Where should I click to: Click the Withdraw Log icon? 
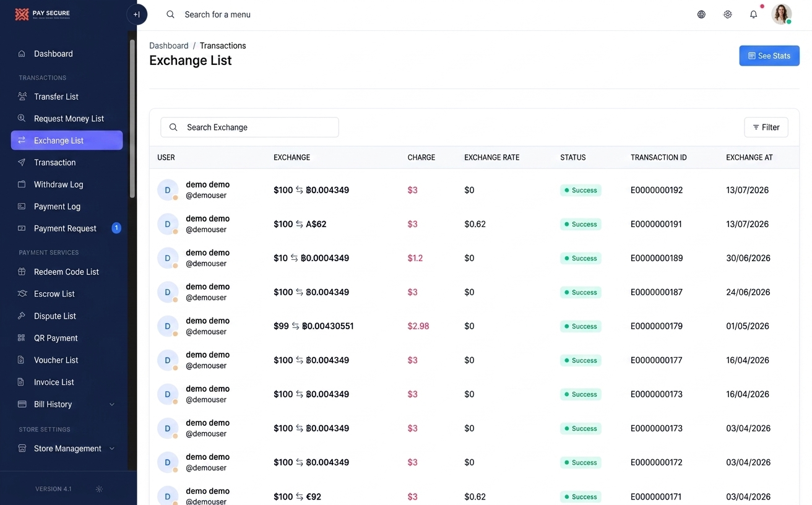tap(22, 184)
